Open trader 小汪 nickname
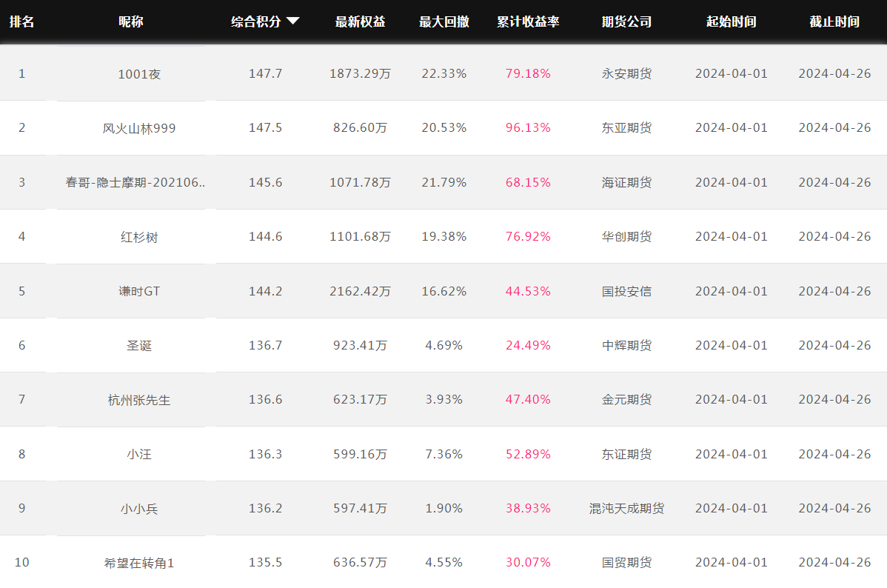 tap(139, 455)
